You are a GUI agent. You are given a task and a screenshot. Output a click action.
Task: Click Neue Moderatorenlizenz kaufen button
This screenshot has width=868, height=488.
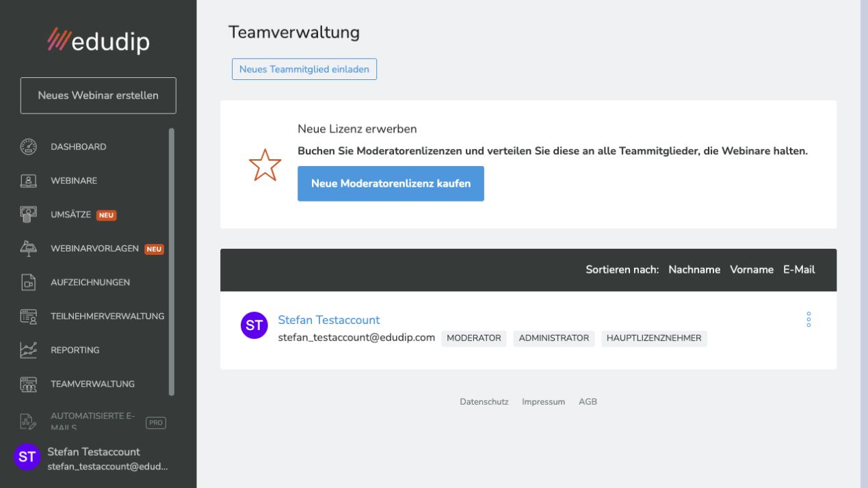pyautogui.click(x=391, y=183)
